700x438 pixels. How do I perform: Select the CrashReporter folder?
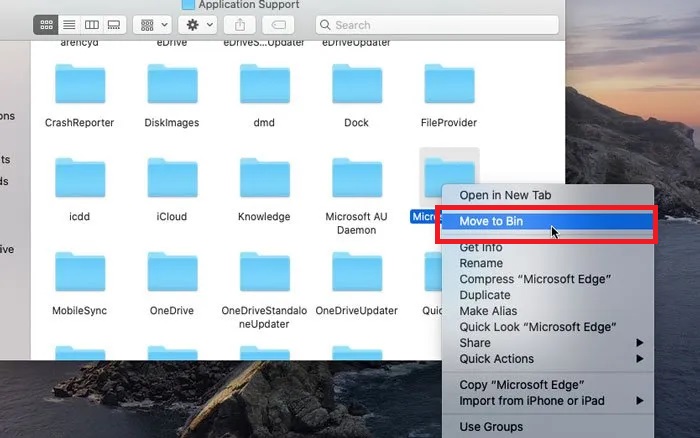click(80, 84)
